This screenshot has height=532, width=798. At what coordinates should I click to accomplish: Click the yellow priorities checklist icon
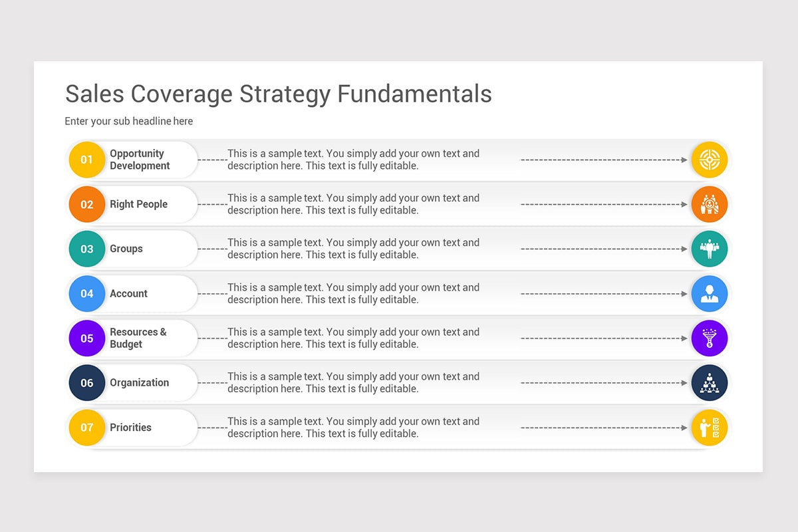click(x=710, y=427)
